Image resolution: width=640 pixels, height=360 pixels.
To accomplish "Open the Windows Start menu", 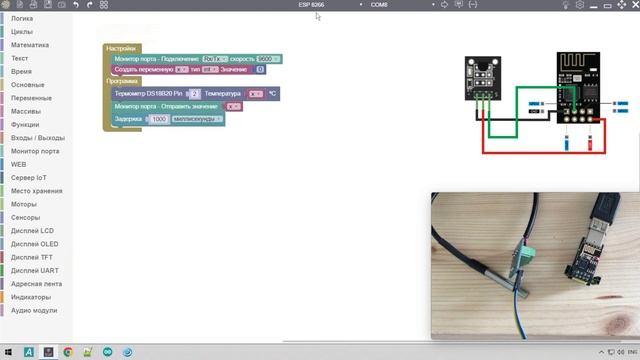I will pyautogui.click(x=8, y=352).
